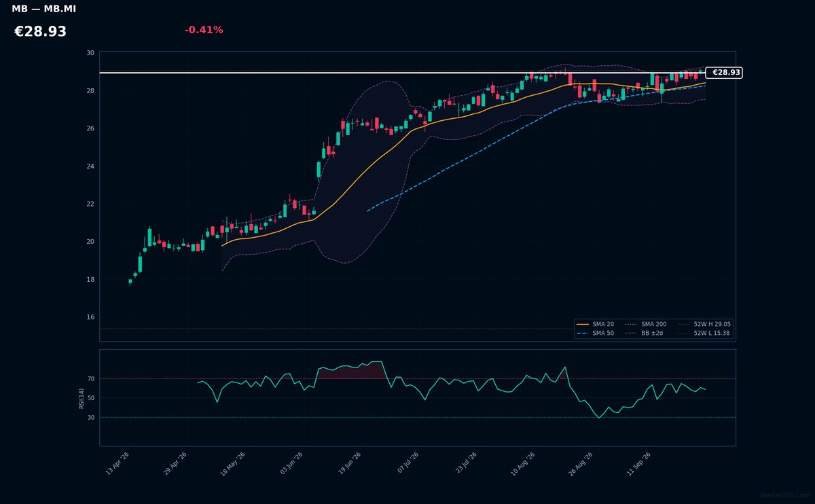Select the 26 price axis label
This screenshot has height=504, width=815.
[90, 128]
